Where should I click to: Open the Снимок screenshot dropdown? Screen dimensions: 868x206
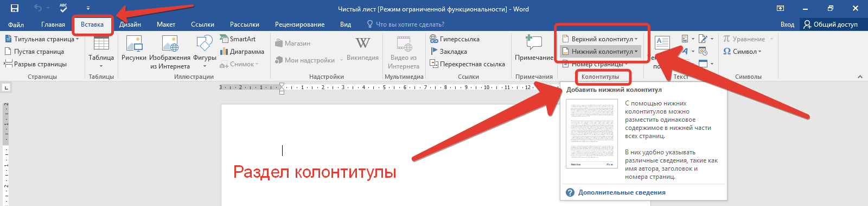coord(239,64)
